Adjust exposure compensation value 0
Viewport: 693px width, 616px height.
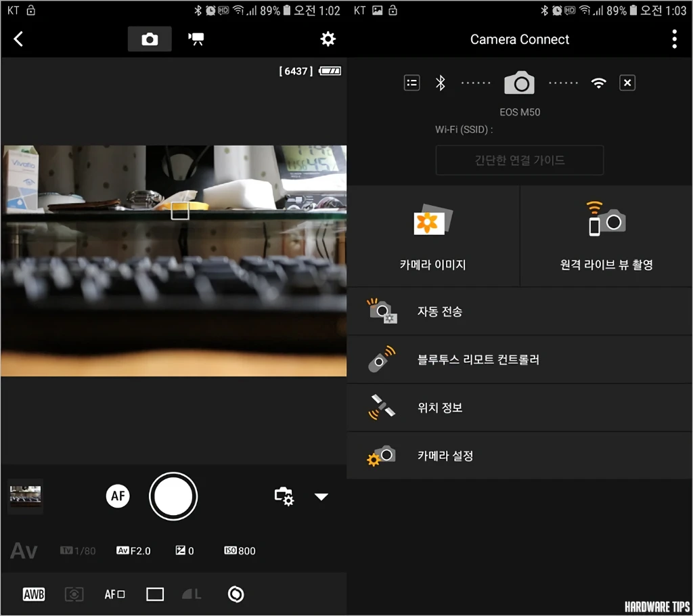point(185,551)
